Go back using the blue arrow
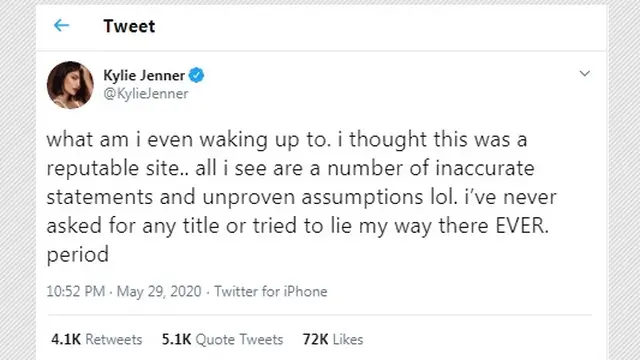 pos(61,26)
